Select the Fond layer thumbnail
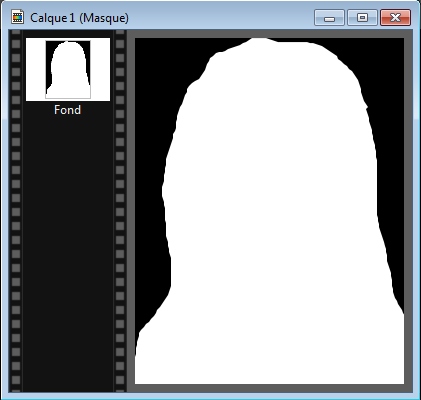Viewport: 421px width, 400px height. click(x=68, y=69)
